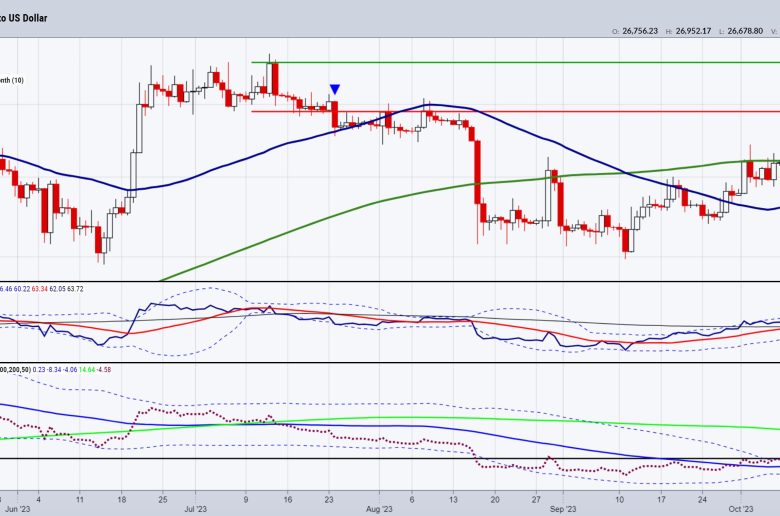Screen dimensions: 780x516
Task: Click date label 24 on the time axis
Action: coord(702,500)
